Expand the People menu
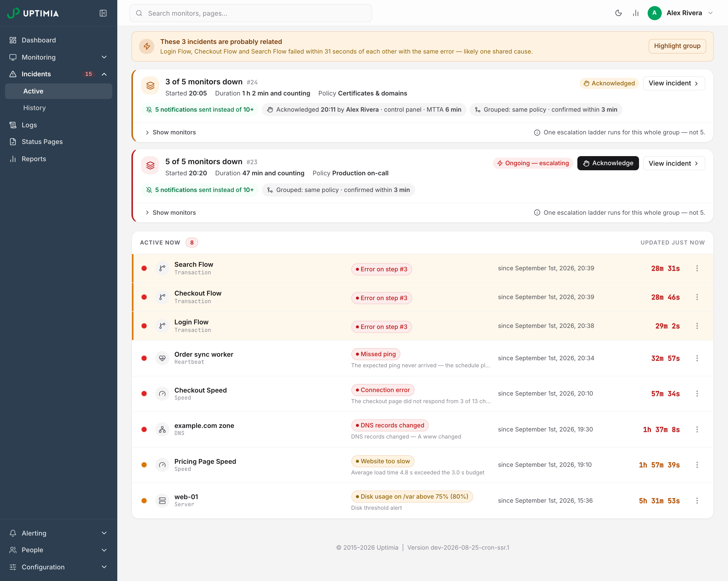728x581 pixels. [x=58, y=550]
